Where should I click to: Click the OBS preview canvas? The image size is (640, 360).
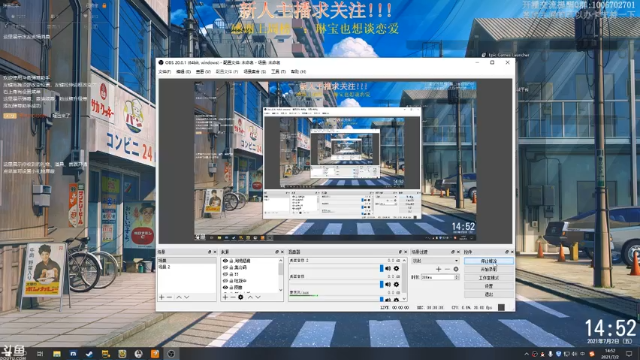[x=335, y=161]
